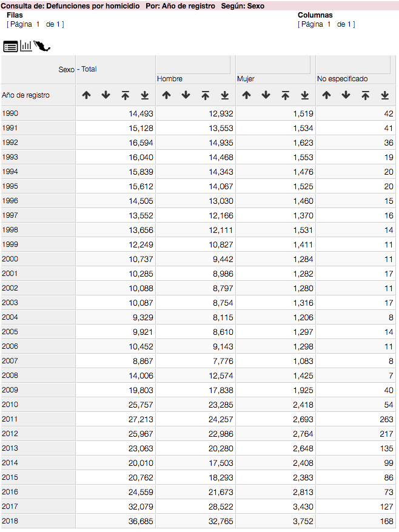Sort No especificado column descending
Viewport: 399px width, 532px height.
pos(346,95)
